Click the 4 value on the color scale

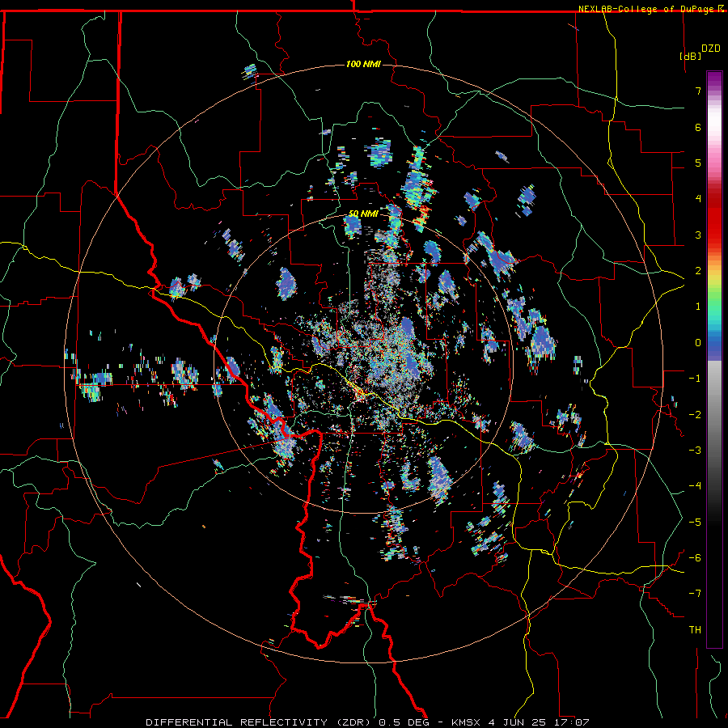[698, 199]
